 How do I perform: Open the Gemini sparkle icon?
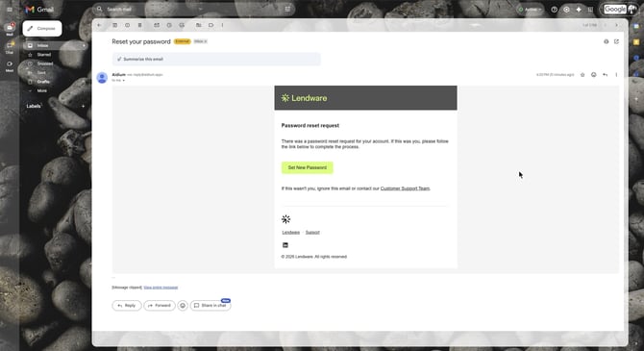pyautogui.click(x=579, y=10)
